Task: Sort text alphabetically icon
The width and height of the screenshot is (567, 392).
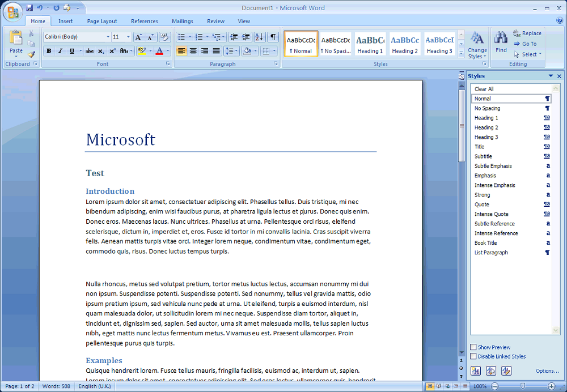Action: point(259,37)
